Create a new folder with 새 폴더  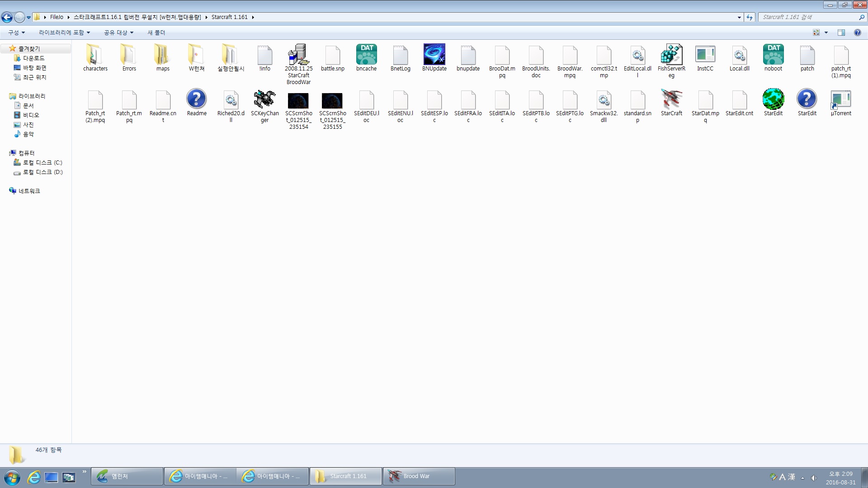(156, 33)
